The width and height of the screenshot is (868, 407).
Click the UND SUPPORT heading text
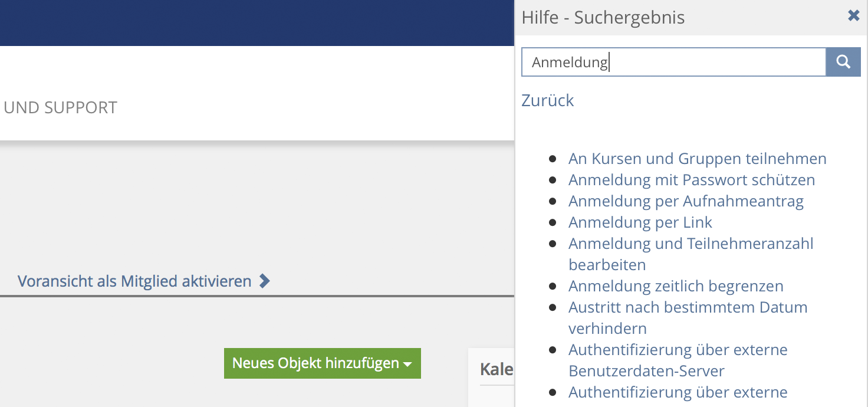pyautogui.click(x=60, y=107)
